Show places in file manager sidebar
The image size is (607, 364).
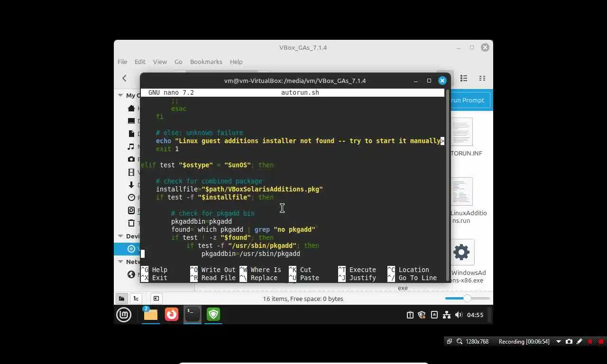[122, 299]
